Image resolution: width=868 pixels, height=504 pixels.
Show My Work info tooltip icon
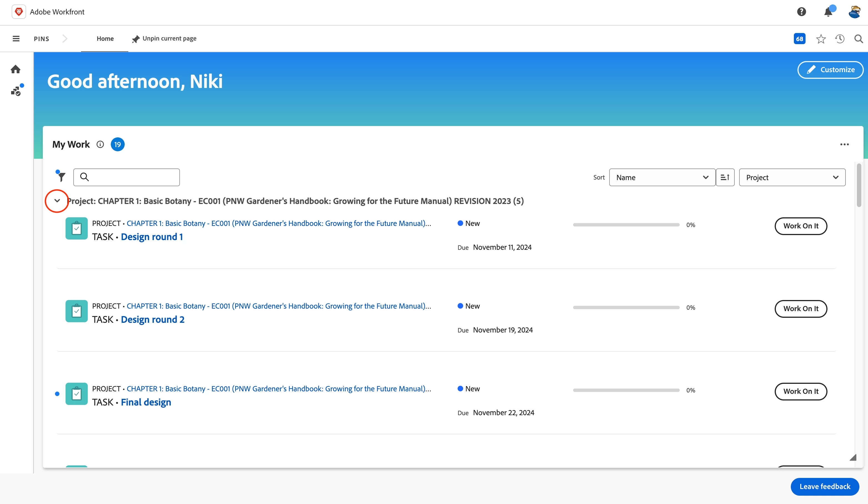click(x=100, y=144)
